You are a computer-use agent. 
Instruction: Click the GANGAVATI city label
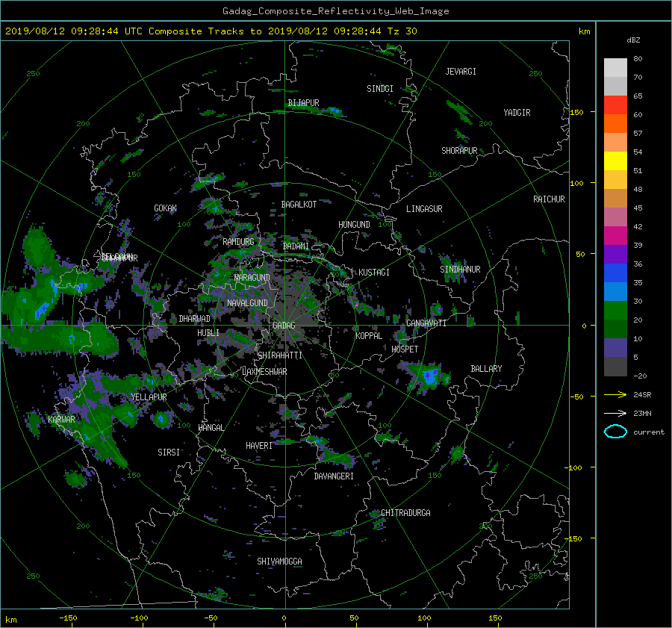(426, 323)
